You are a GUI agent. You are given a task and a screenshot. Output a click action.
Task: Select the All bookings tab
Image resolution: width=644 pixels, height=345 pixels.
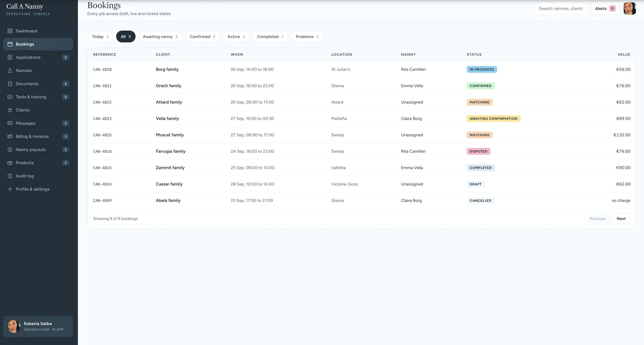pyautogui.click(x=126, y=37)
